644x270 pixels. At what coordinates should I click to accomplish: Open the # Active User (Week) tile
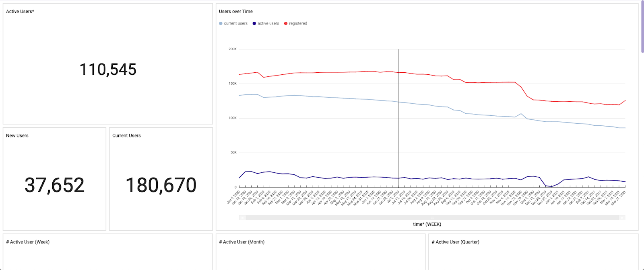pyautogui.click(x=28, y=242)
